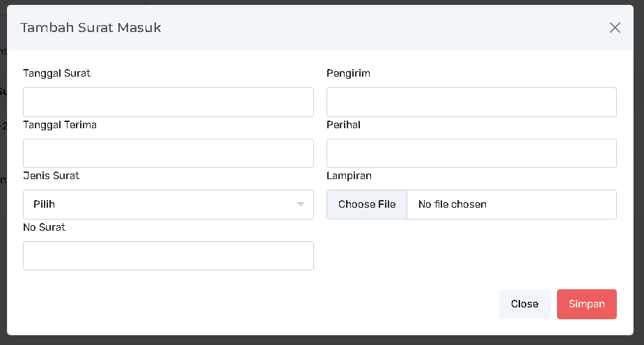Click the 'Lampiran' label
644x345 pixels.
pyautogui.click(x=349, y=176)
